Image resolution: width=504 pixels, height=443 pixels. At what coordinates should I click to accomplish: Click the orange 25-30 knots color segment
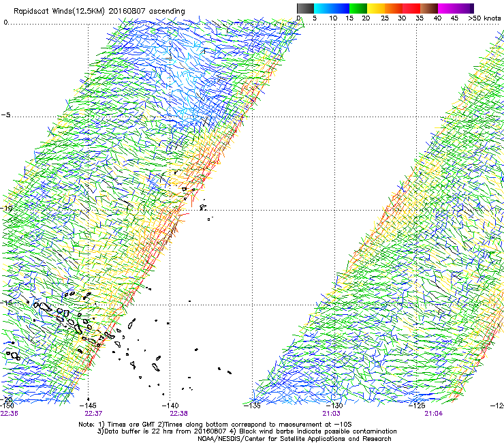(394, 8)
